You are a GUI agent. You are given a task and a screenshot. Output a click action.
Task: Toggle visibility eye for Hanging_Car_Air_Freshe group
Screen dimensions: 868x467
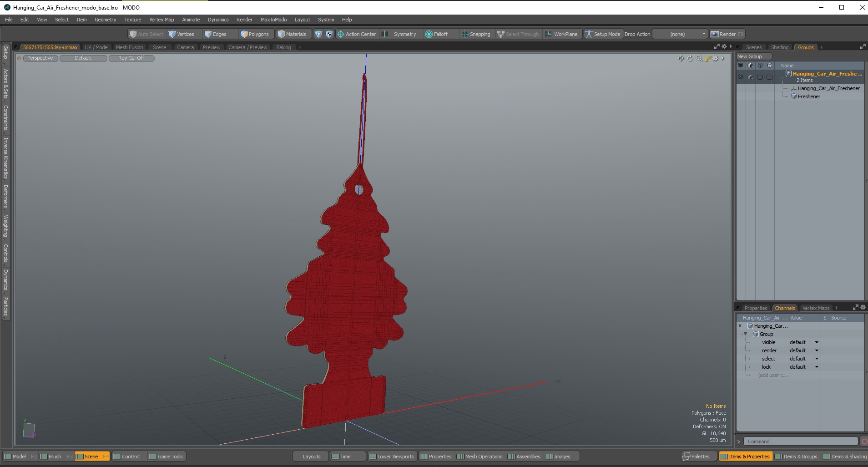[x=741, y=77]
